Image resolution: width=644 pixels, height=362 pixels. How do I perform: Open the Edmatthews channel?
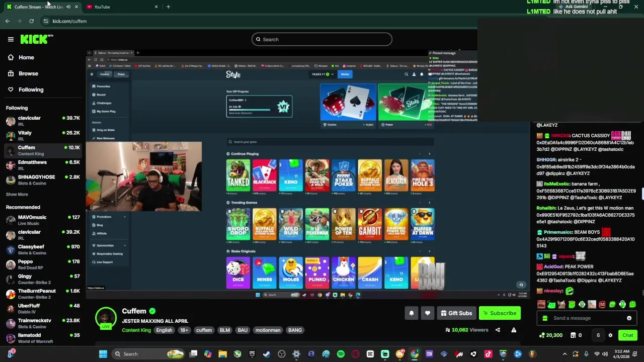42,165
